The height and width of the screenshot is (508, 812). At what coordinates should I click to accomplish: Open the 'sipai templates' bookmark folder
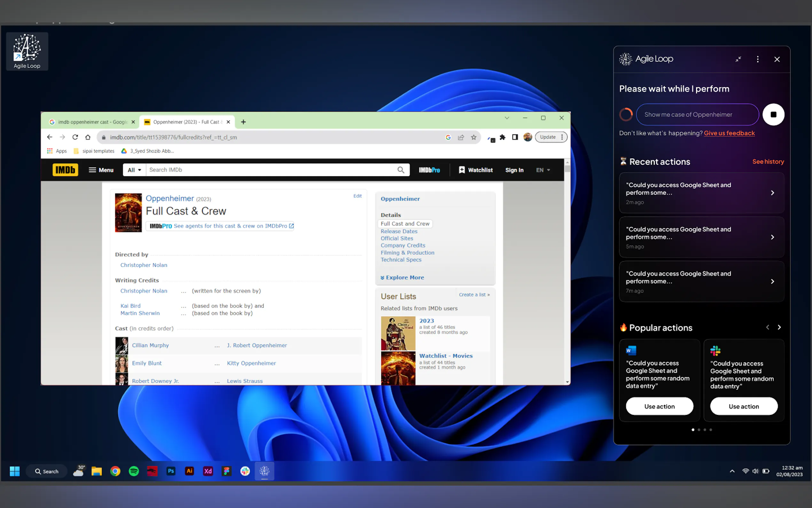94,151
